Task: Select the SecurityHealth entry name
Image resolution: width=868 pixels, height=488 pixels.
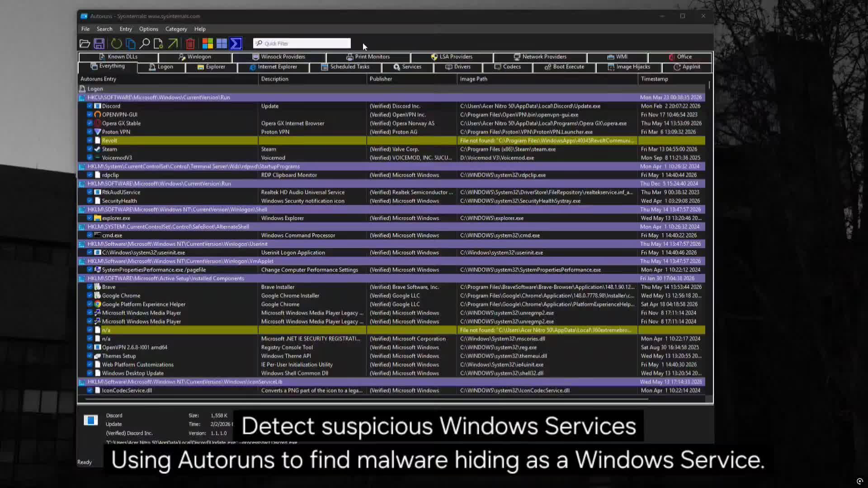Action: pos(119,201)
